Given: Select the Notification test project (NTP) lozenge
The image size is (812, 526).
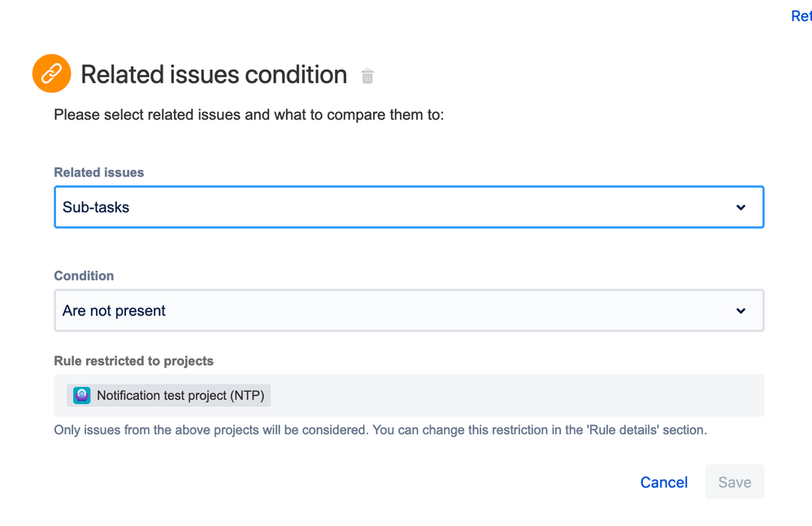Looking at the screenshot, I should click(x=167, y=395).
